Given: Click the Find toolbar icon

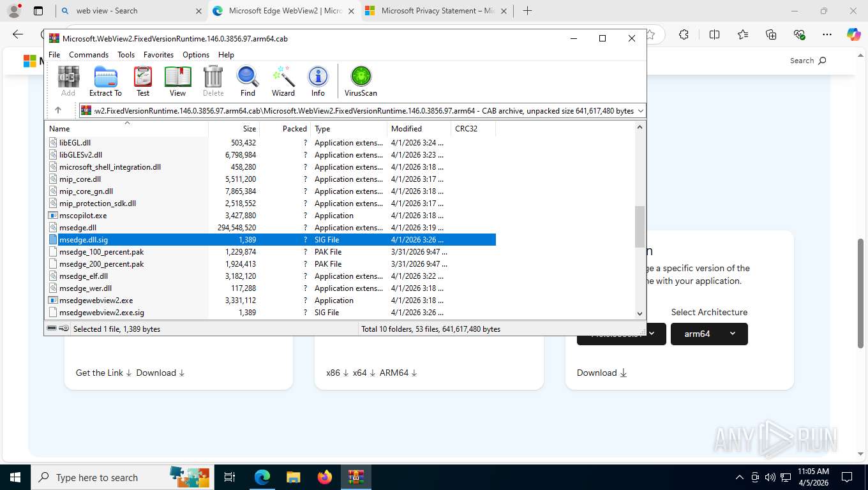Looking at the screenshot, I should (248, 82).
